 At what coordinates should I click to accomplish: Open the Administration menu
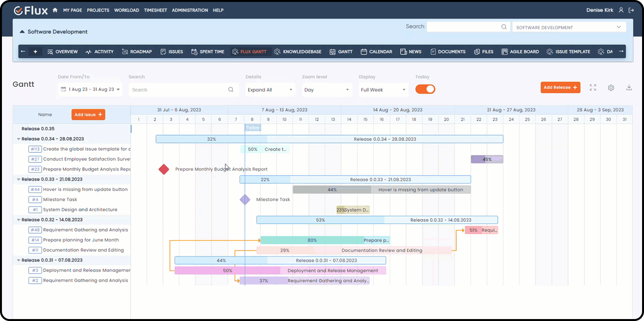189,10
